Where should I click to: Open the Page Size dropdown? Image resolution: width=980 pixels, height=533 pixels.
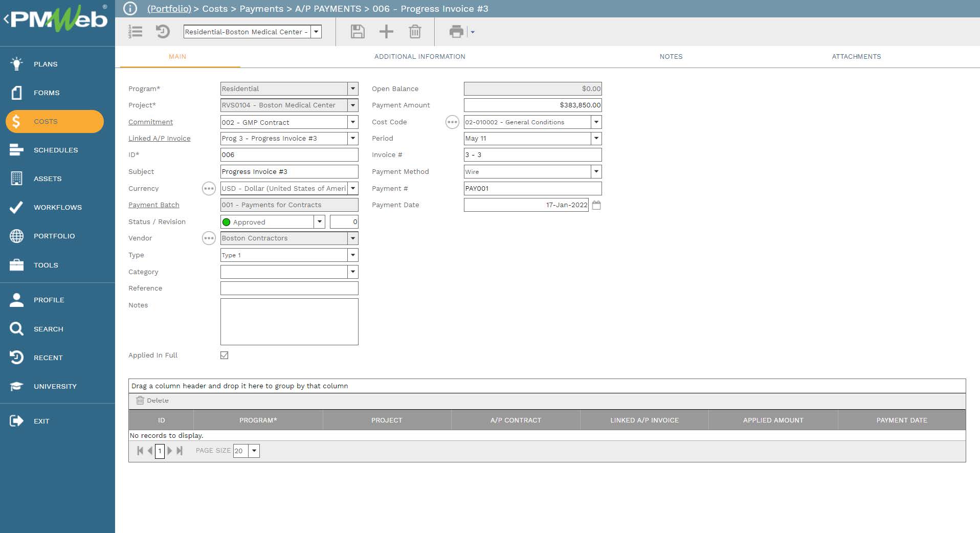[x=254, y=451]
